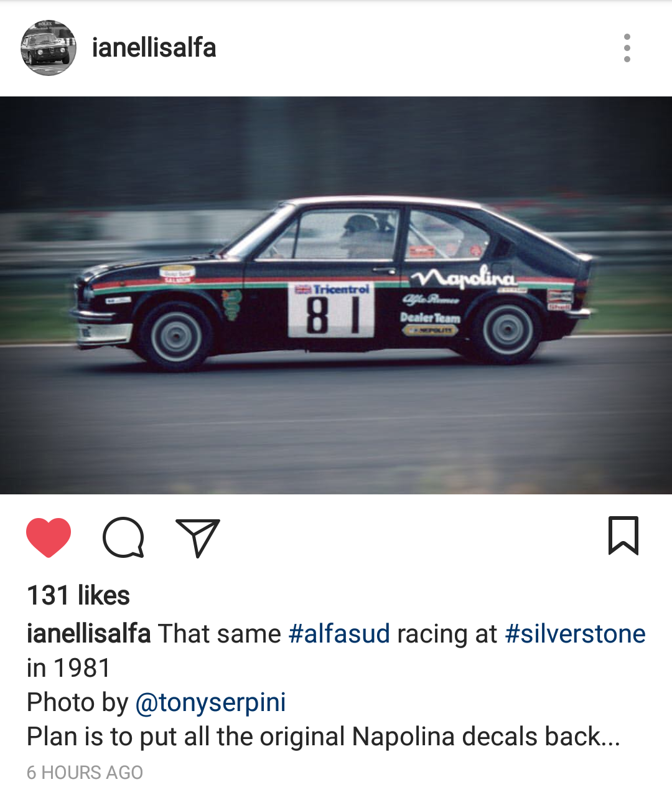Viewport: 672px width, 787px height.
Task: Share post using the paper plane icon
Action: [x=198, y=537]
